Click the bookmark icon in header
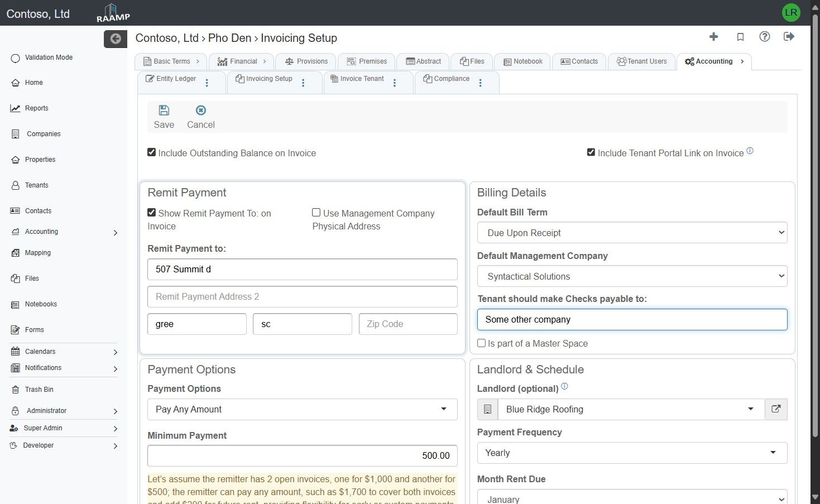The image size is (820, 504). click(740, 37)
